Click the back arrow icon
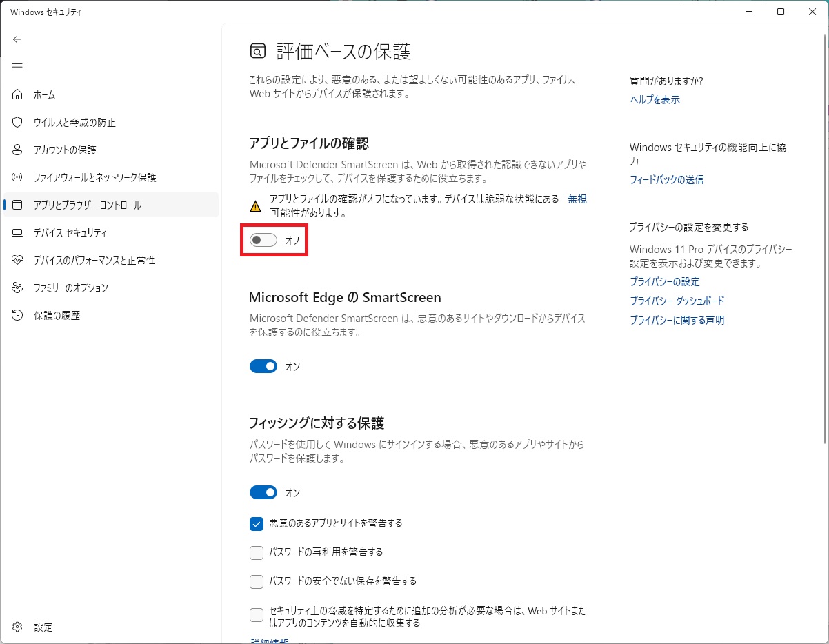This screenshot has height=644, width=829. coord(17,39)
